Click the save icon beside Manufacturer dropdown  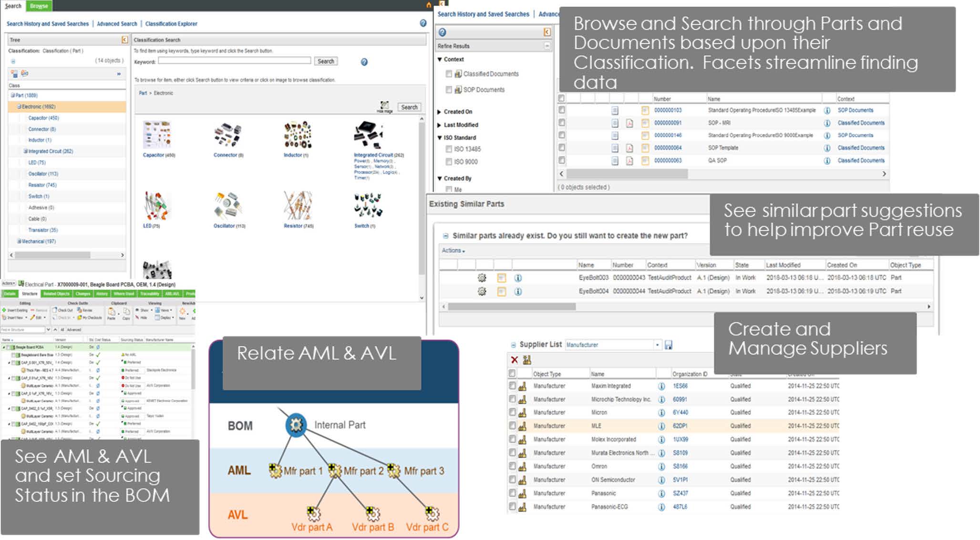(668, 345)
